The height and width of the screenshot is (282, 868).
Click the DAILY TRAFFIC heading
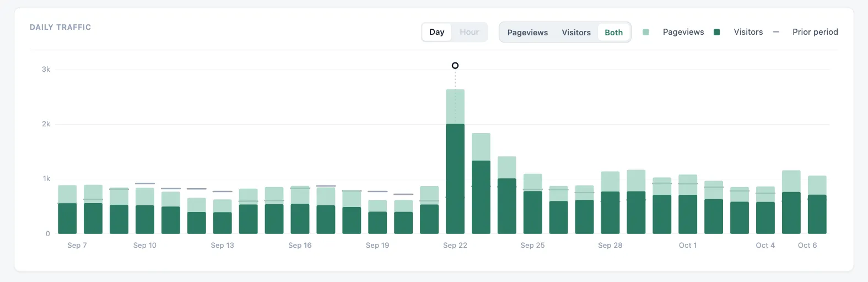point(61,27)
